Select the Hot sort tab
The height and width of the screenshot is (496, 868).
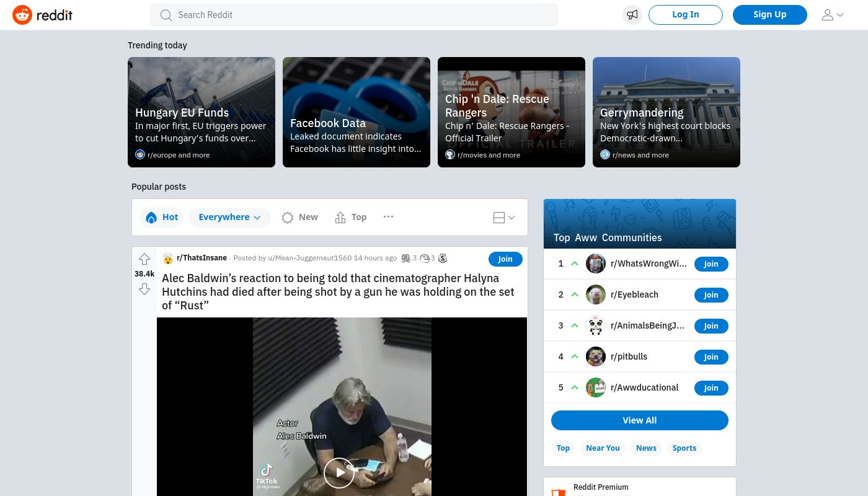(162, 218)
